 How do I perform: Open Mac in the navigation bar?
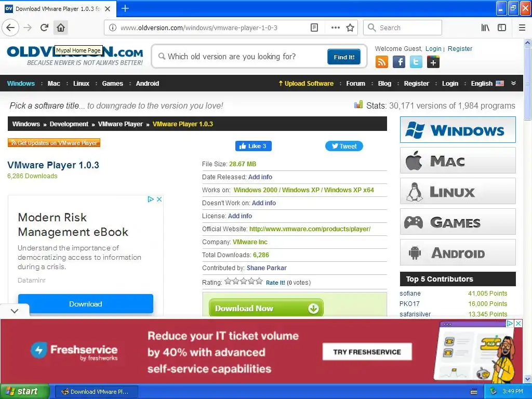[x=54, y=84]
